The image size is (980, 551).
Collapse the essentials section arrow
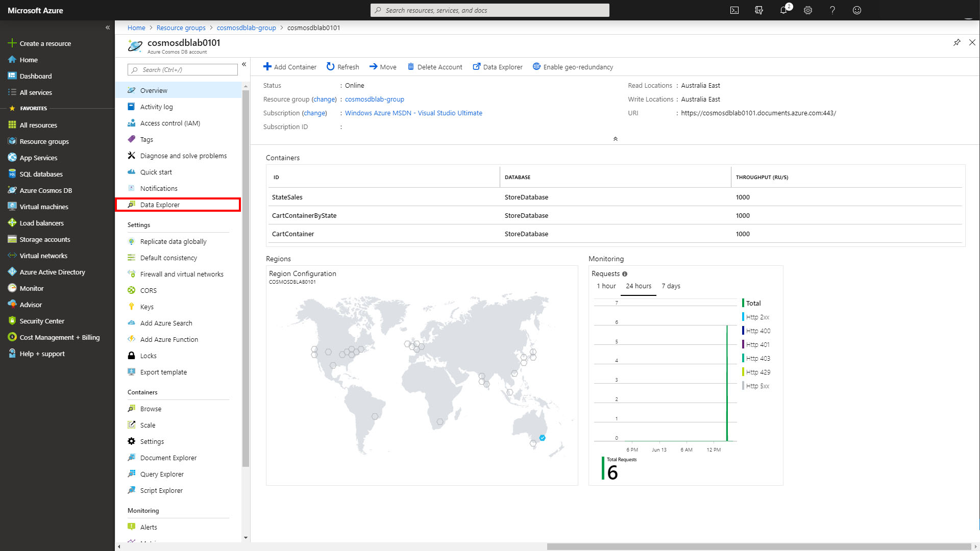pyautogui.click(x=616, y=139)
